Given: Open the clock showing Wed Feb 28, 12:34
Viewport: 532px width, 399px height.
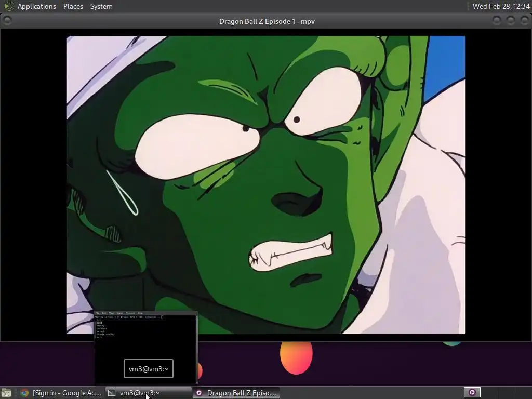Looking at the screenshot, I should (x=501, y=6).
